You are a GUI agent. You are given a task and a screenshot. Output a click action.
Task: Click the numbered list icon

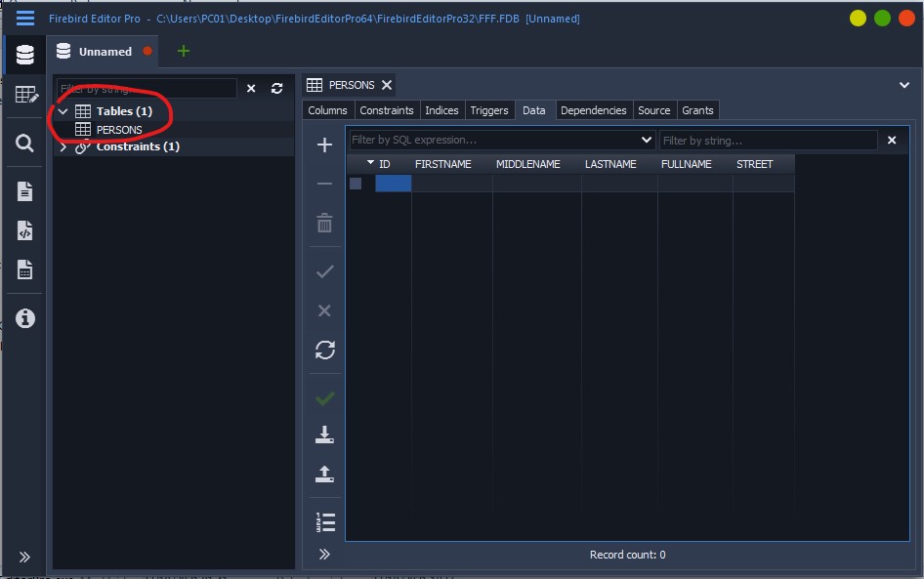[x=325, y=521]
